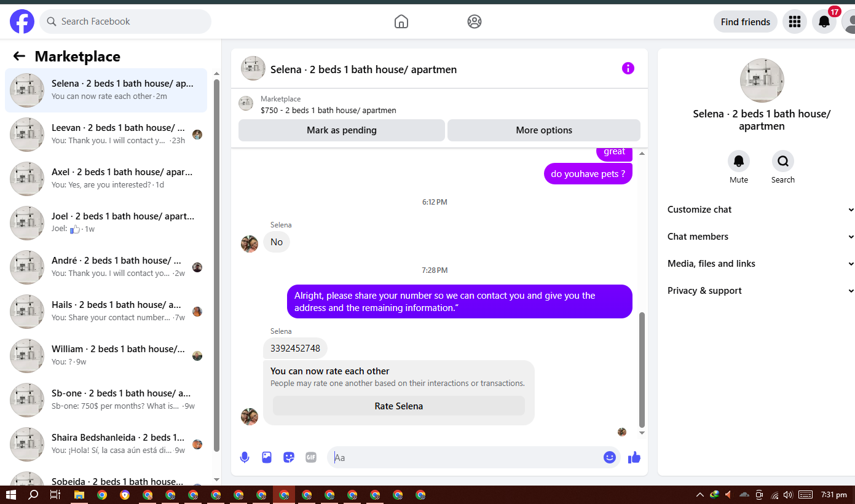855x504 pixels.
Task: Open the emoji picker
Action: point(610,457)
